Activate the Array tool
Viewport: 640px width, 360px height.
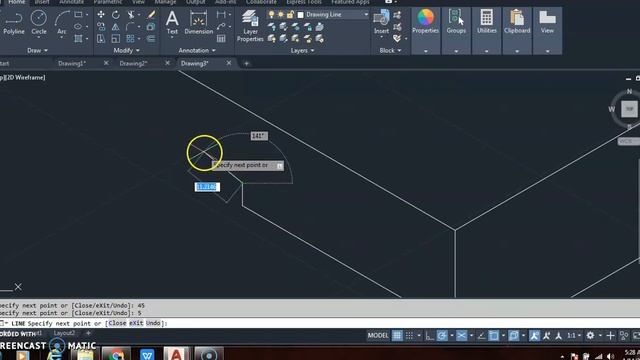pyautogui.click(x=130, y=39)
